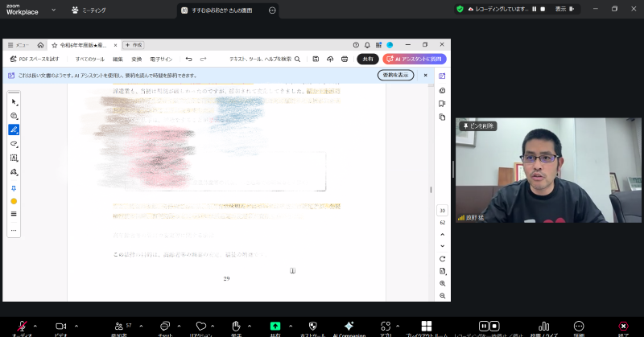Choose the arrow selection tool
644x337 pixels.
point(14,102)
